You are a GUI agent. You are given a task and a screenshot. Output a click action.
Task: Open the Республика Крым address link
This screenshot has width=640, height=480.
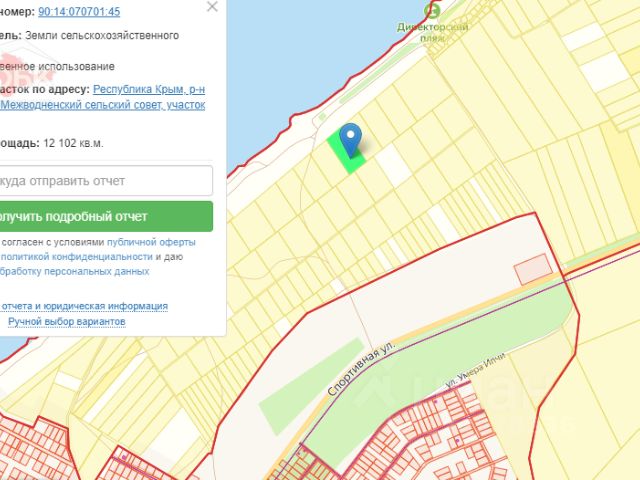149,89
